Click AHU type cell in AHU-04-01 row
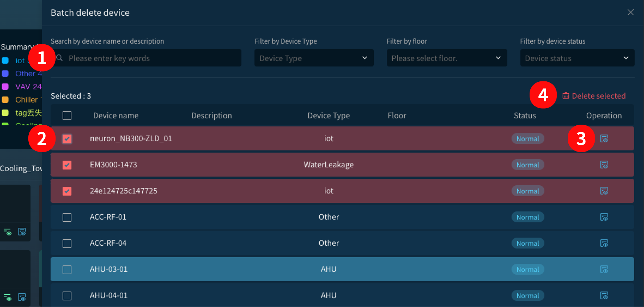 329,295
